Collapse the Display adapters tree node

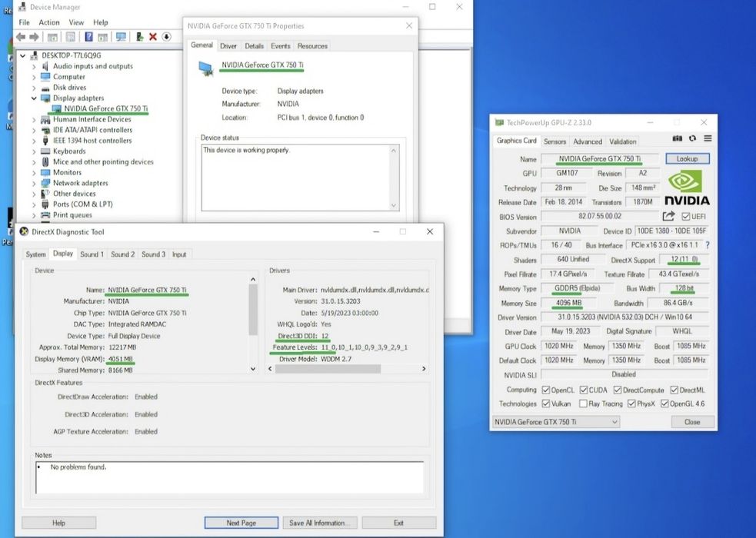34,98
